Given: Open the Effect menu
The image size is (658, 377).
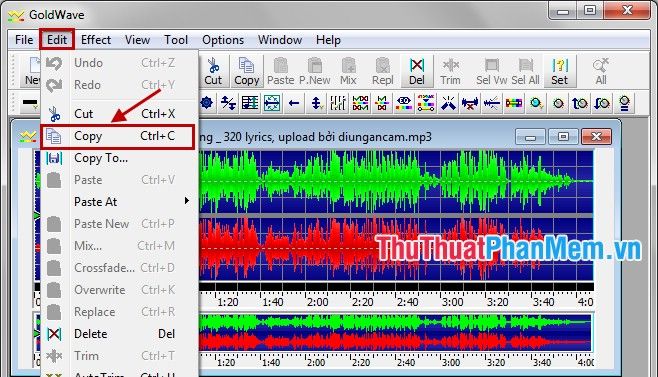Looking at the screenshot, I should (x=96, y=40).
